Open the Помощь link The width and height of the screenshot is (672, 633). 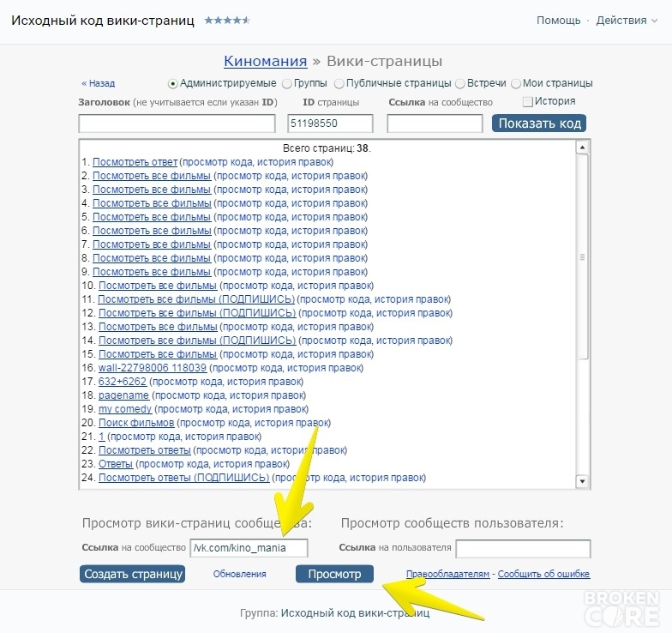tap(559, 21)
